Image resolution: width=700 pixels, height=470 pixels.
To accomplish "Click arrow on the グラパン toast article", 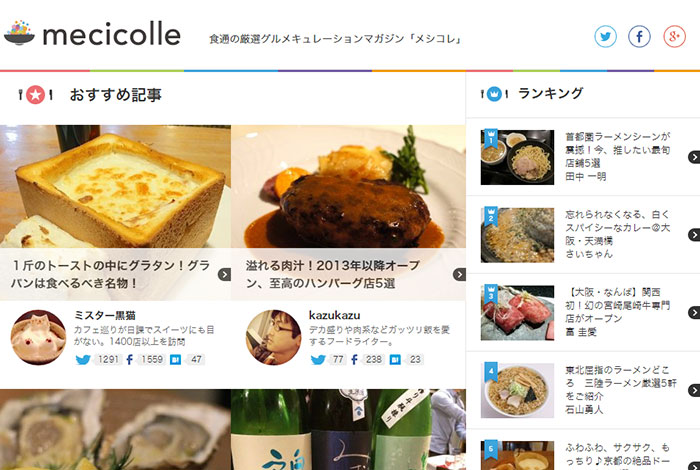I will (224, 275).
